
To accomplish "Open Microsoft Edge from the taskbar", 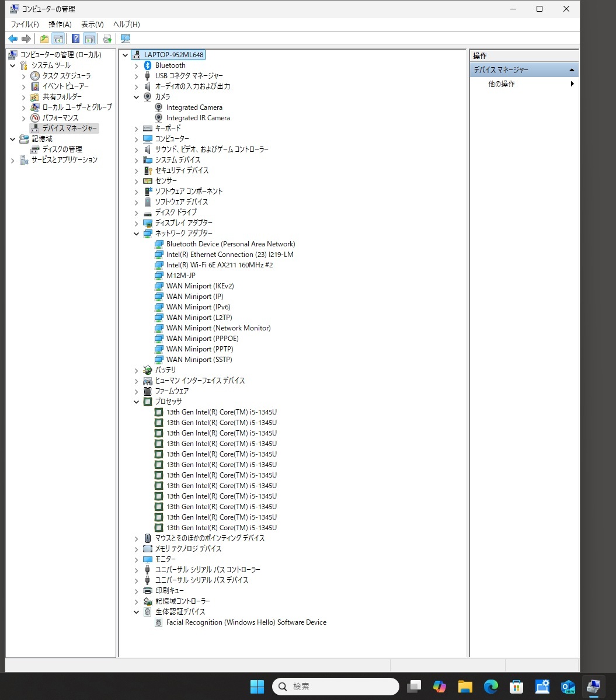I will point(491,687).
